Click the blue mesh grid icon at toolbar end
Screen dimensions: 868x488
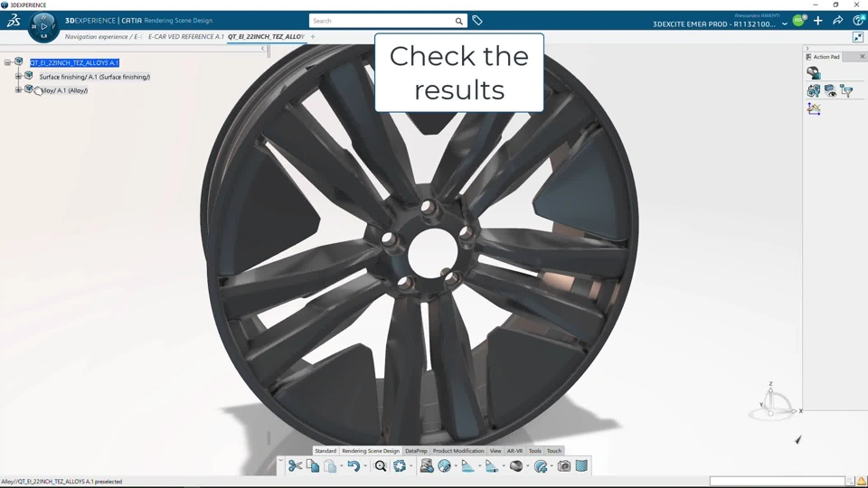coord(581,466)
